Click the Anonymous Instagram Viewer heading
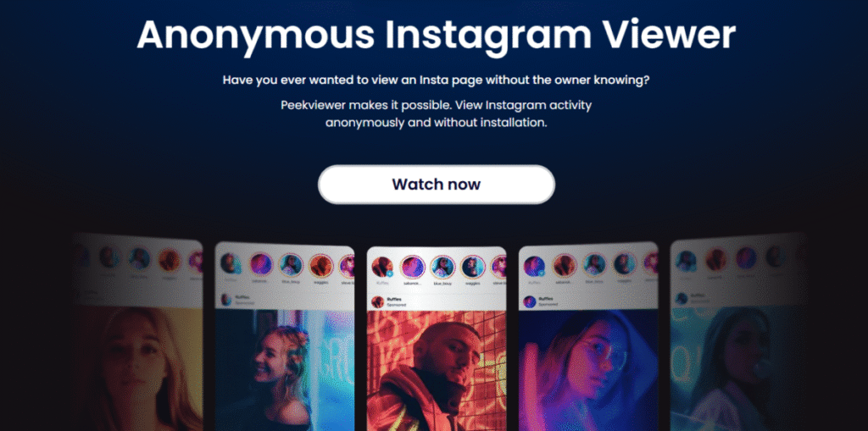The width and height of the screenshot is (868, 431). [x=437, y=36]
